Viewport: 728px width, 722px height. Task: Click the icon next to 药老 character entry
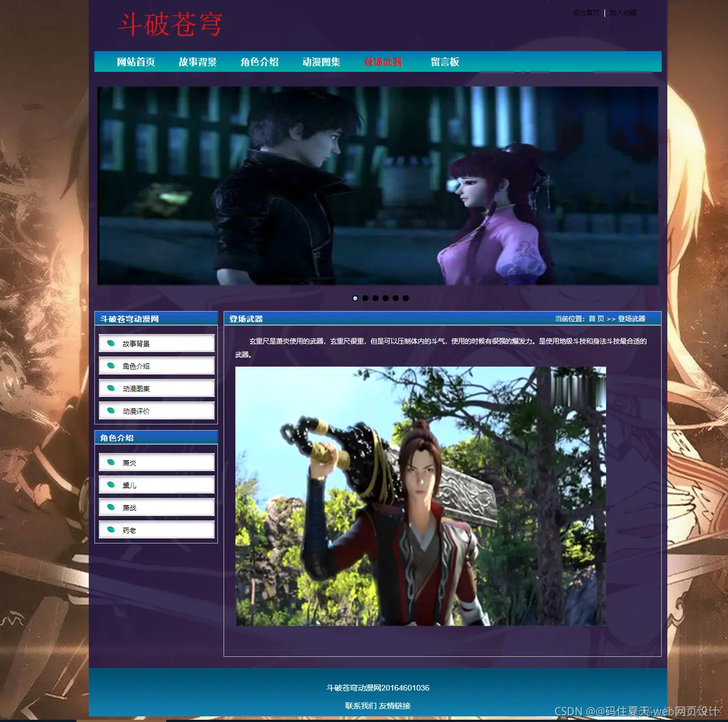[111, 529]
